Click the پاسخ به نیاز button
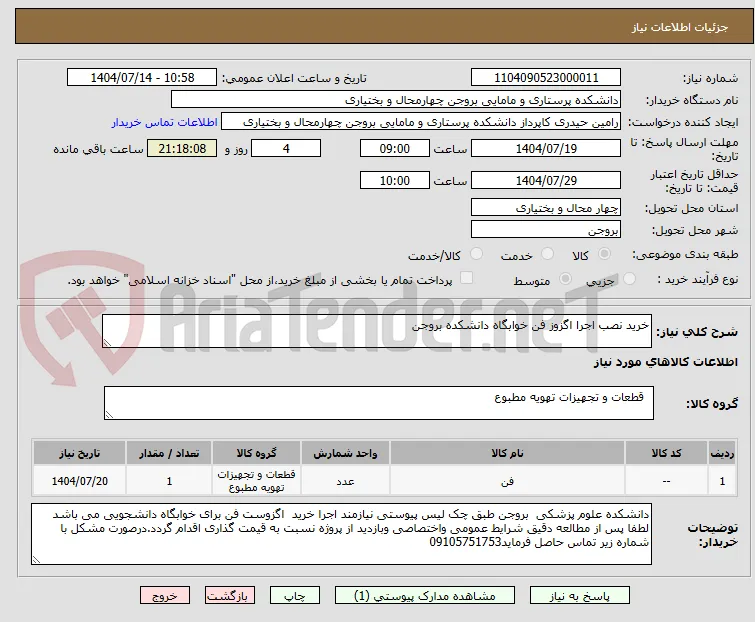Image resolution: width=755 pixels, height=622 pixels. click(x=580, y=596)
